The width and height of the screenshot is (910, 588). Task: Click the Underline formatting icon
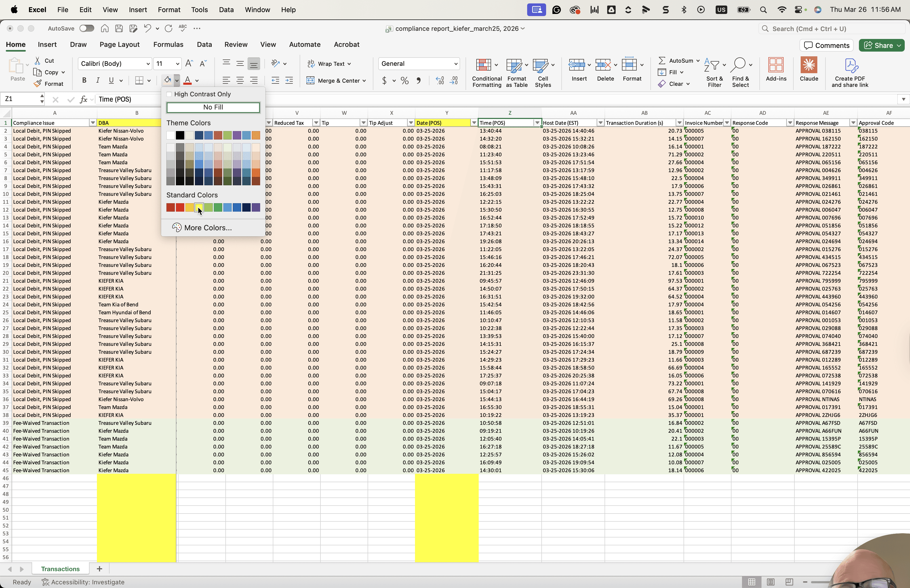(111, 80)
